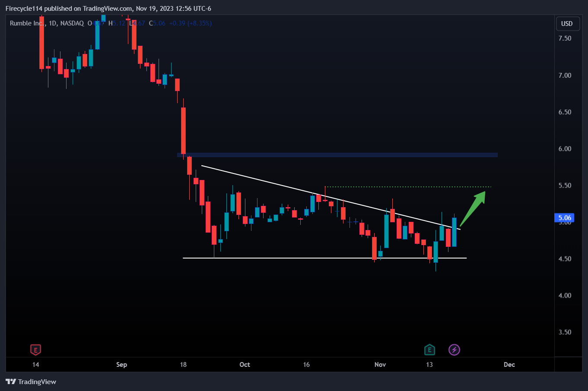Click the 3.50 price axis label
This screenshot has height=391, width=588.
(x=565, y=332)
